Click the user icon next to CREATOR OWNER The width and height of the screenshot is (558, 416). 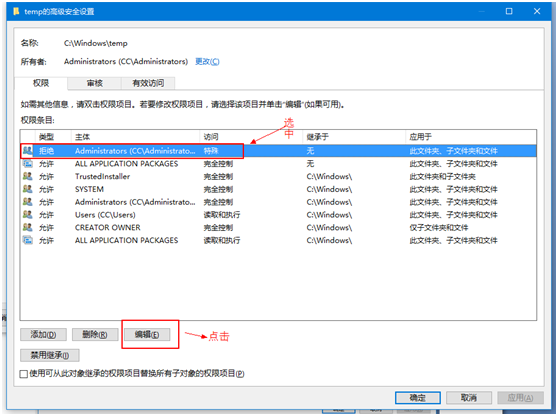click(x=27, y=227)
